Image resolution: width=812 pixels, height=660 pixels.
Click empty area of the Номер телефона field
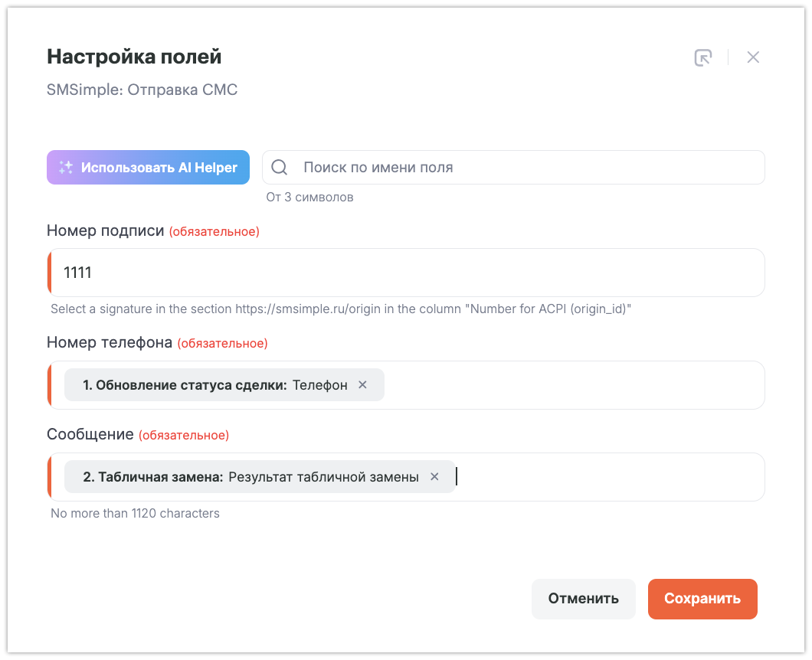pyautogui.click(x=575, y=385)
